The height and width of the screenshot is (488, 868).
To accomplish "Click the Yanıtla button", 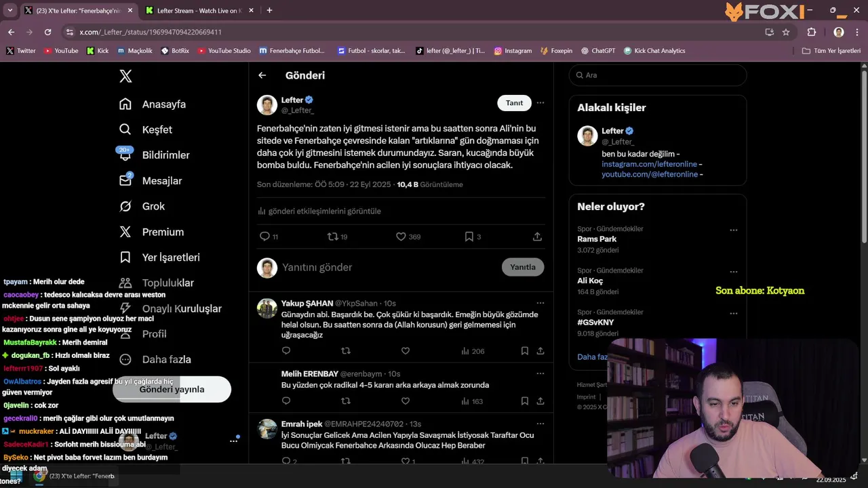I will tap(523, 267).
